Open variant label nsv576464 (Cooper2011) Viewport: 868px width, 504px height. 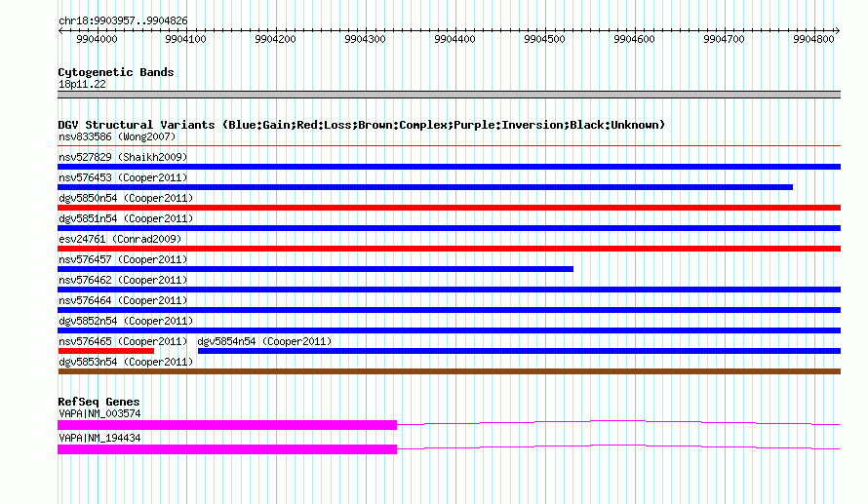pyautogui.click(x=123, y=300)
